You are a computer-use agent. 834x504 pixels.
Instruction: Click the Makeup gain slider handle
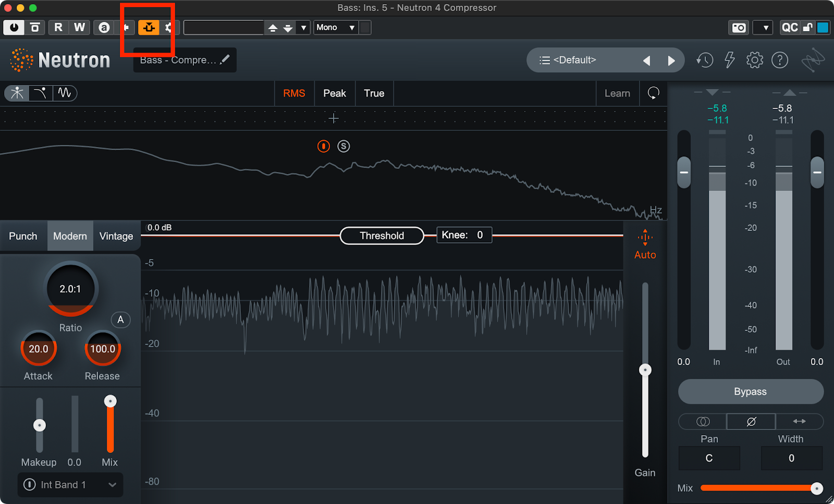coord(40,425)
